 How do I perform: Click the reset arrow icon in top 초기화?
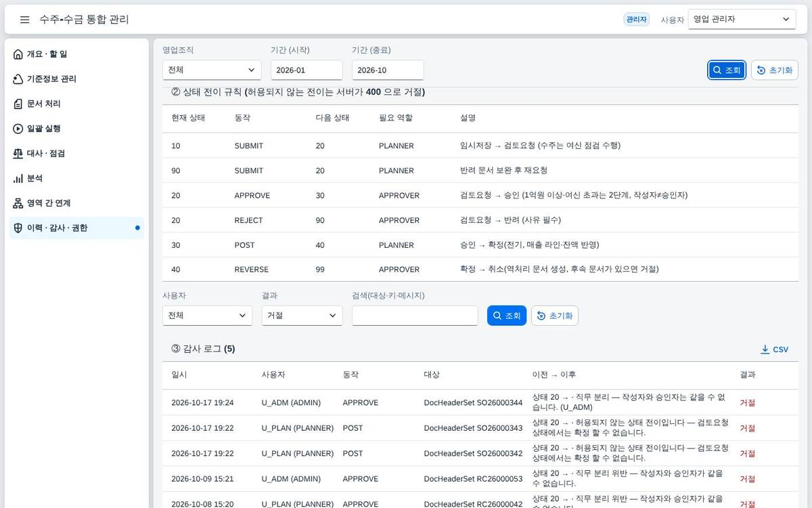[x=761, y=70]
